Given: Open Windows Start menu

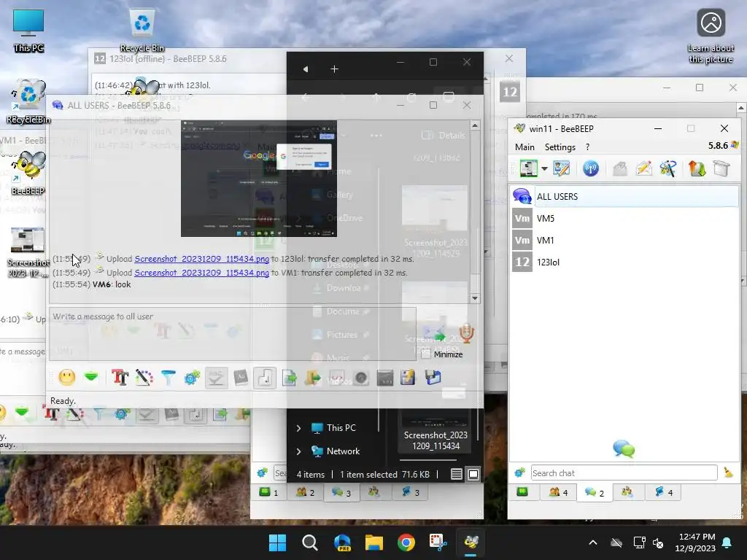Looking at the screenshot, I should [278, 542].
